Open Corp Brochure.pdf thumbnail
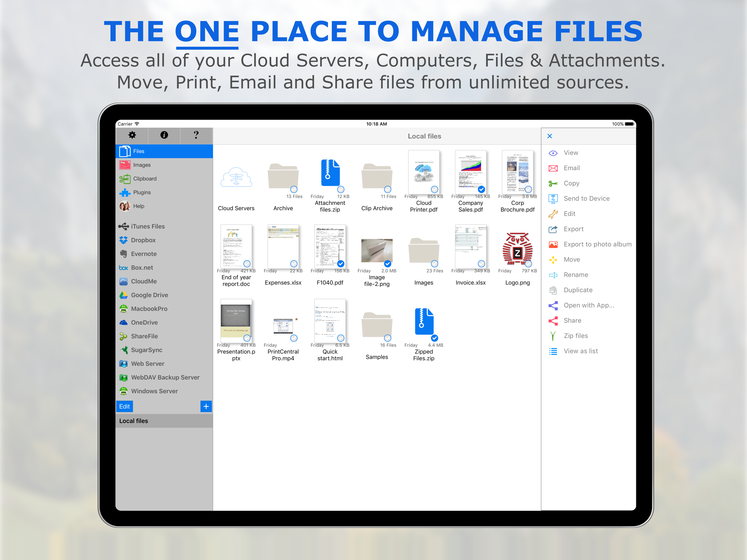 [x=517, y=172]
